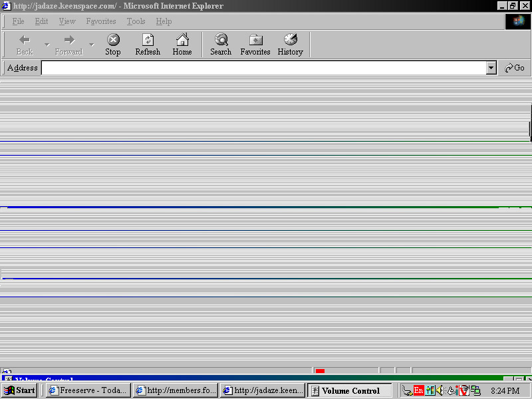Open the File menu

click(x=19, y=21)
